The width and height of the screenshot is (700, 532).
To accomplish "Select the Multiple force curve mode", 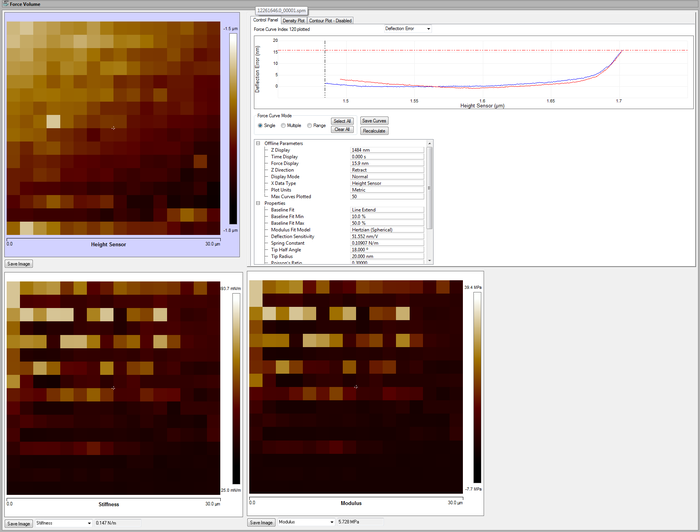I will tap(283, 125).
